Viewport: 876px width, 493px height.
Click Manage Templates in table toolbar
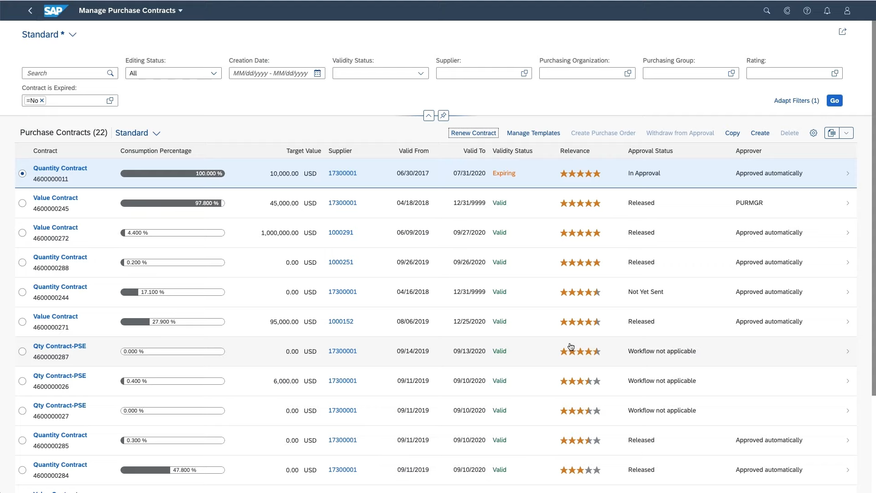coord(533,133)
